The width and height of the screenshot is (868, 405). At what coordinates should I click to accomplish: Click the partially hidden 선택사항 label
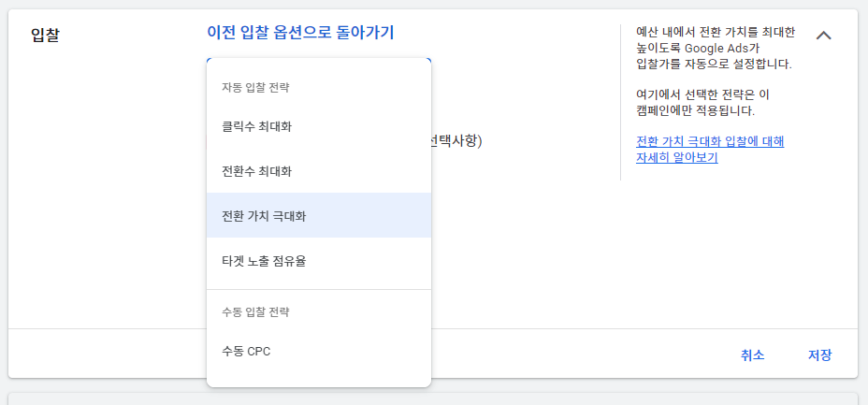click(x=456, y=141)
